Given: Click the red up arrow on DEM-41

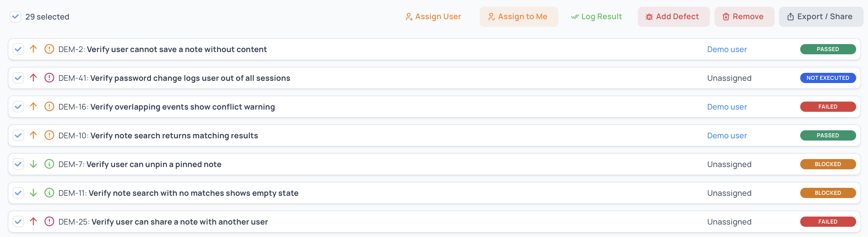Looking at the screenshot, I should [33, 78].
